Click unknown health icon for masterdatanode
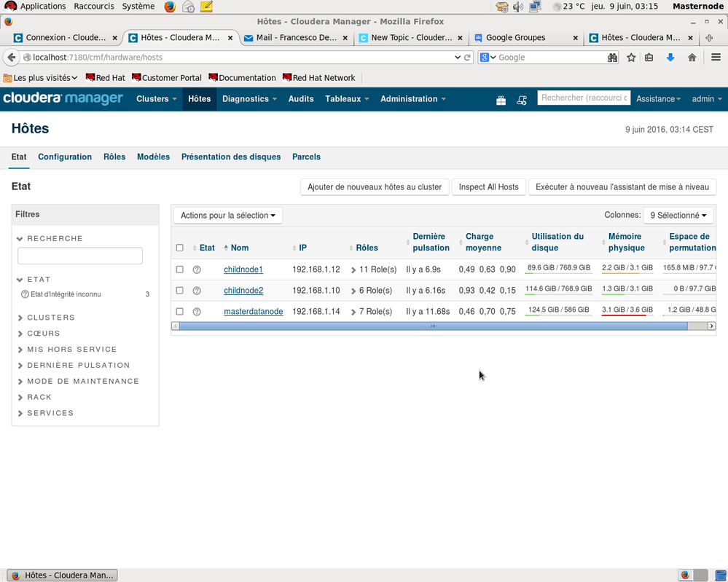Image resolution: width=728 pixels, height=582 pixels. 197,312
